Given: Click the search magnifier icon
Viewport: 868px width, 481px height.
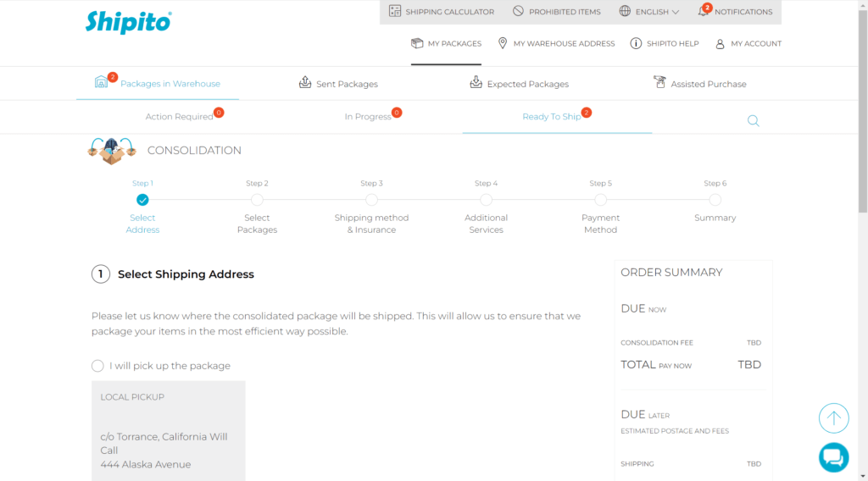Looking at the screenshot, I should (x=754, y=120).
